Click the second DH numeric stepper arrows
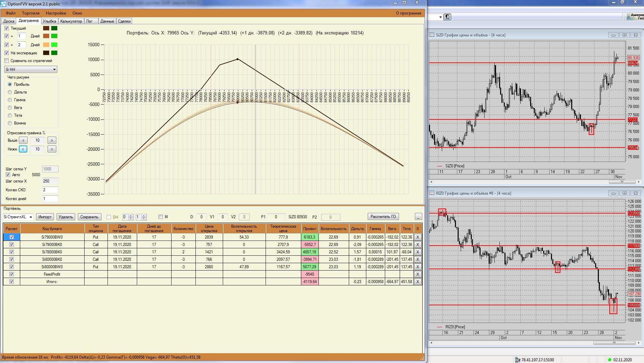This screenshot has width=644, height=363. 144,217
